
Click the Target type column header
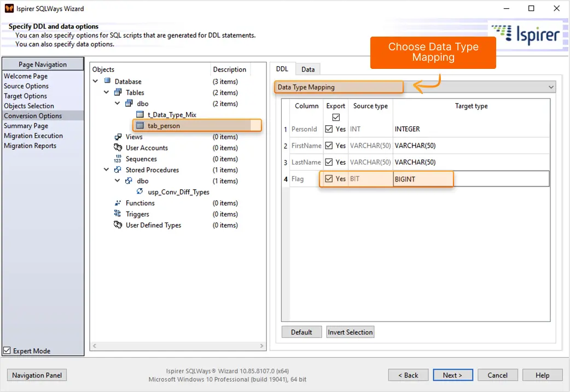click(x=471, y=106)
